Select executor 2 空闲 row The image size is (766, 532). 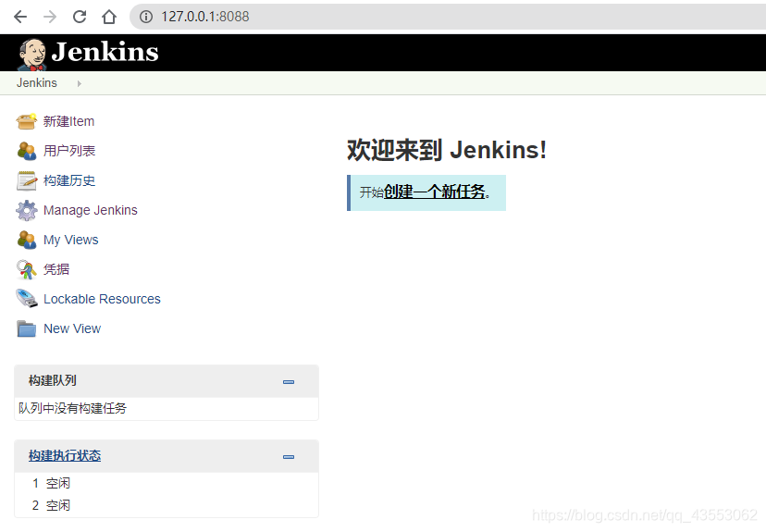click(x=167, y=505)
